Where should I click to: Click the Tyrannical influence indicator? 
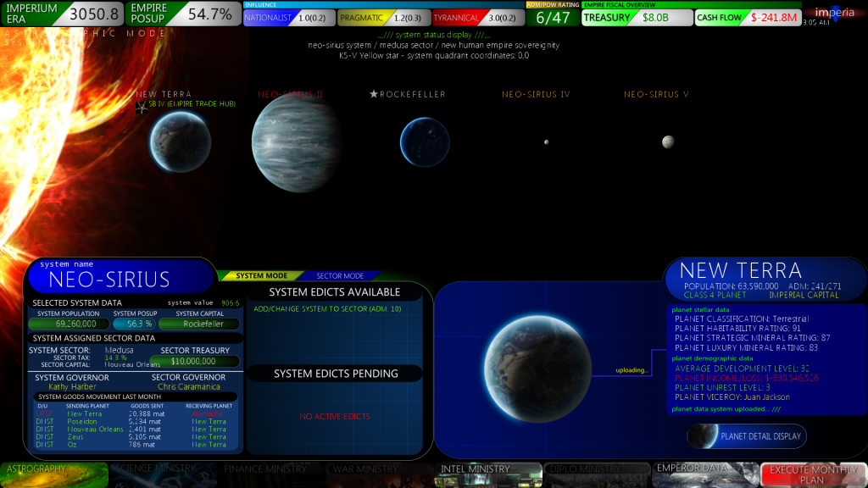click(x=478, y=18)
